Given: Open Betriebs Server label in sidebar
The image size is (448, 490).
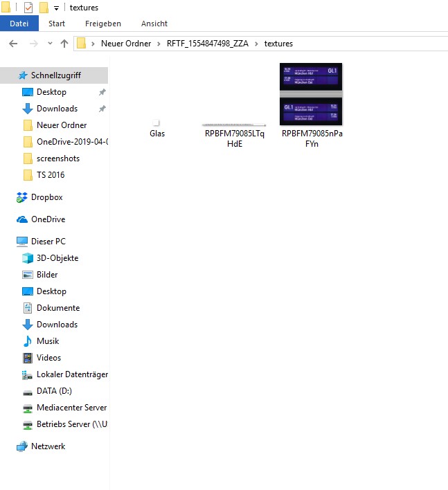Looking at the screenshot, I should pyautogui.click(x=72, y=424).
